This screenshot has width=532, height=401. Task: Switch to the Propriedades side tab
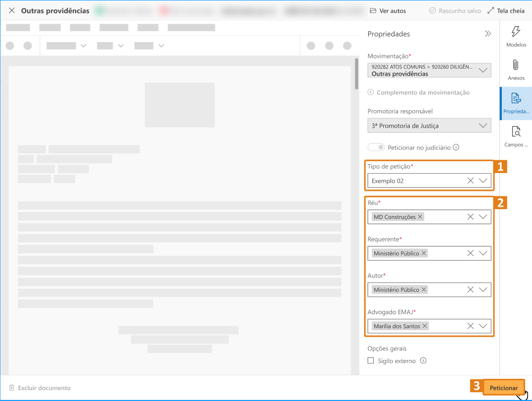click(x=516, y=103)
